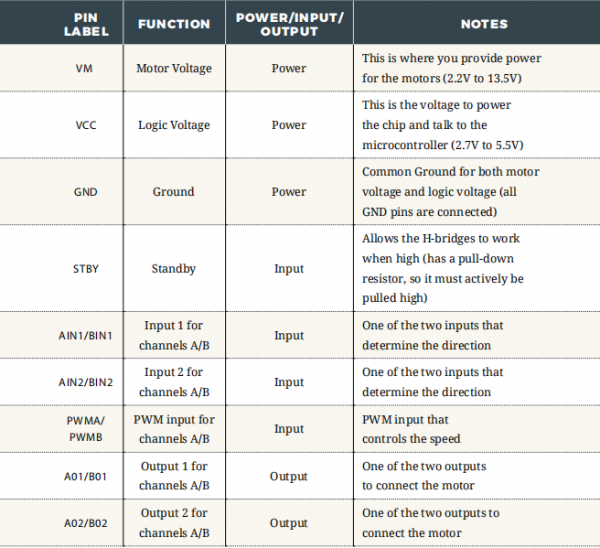The image size is (600, 548).
Task: Select the H-bridges pull-down resistor note
Action: point(443,268)
